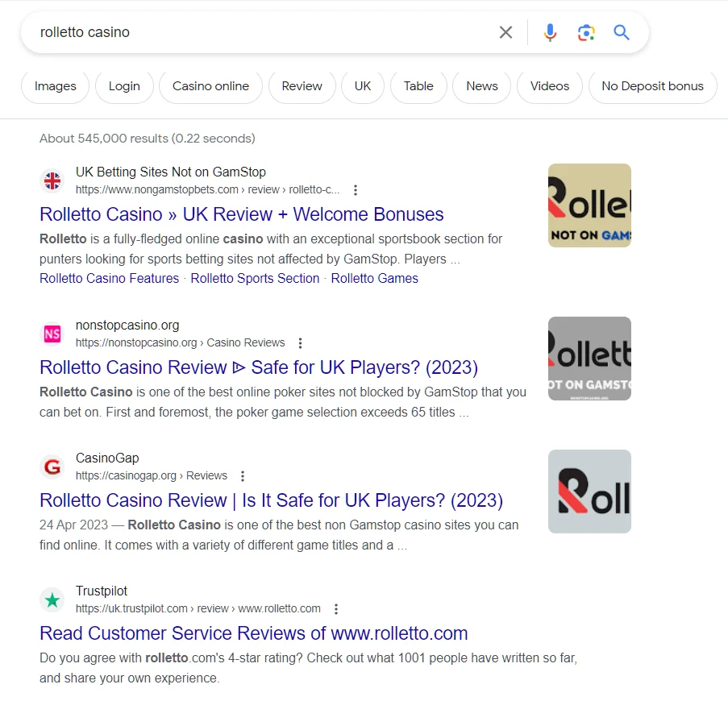This screenshot has width=728, height=701.
Task: Click the 'nonstopcasino.org' site name
Action: click(127, 326)
